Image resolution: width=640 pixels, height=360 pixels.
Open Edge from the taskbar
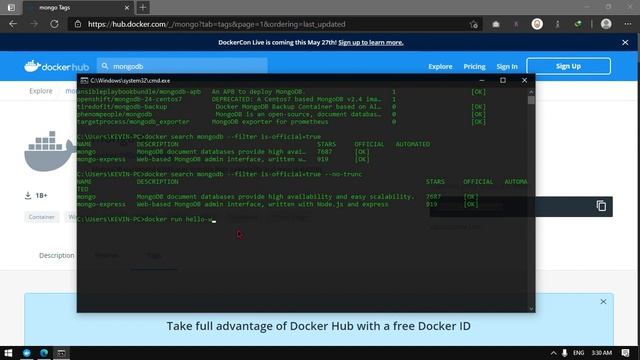[44, 353]
